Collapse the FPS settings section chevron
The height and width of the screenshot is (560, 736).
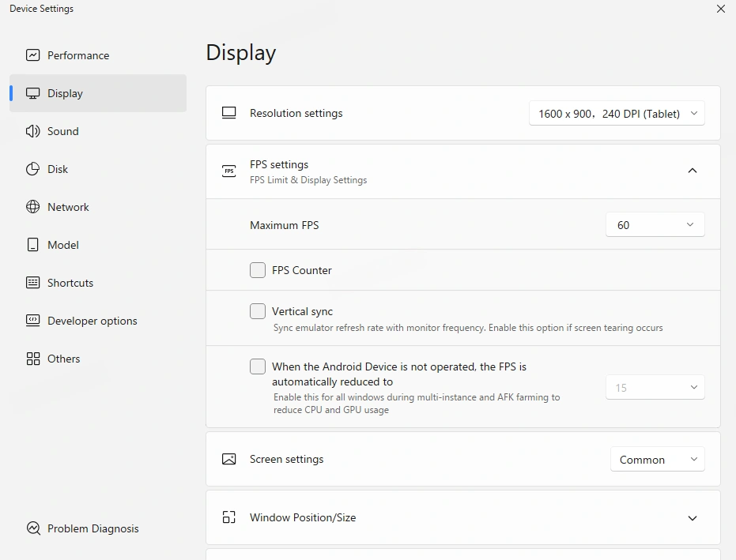coord(693,171)
